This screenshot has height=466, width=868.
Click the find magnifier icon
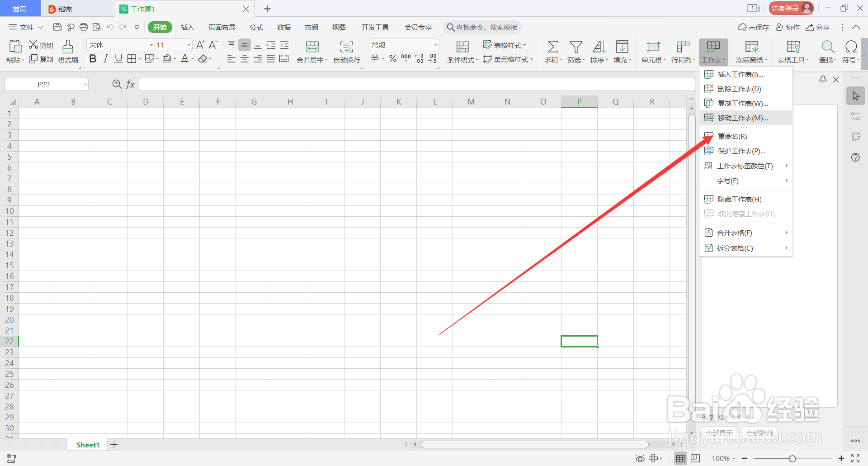[x=828, y=47]
